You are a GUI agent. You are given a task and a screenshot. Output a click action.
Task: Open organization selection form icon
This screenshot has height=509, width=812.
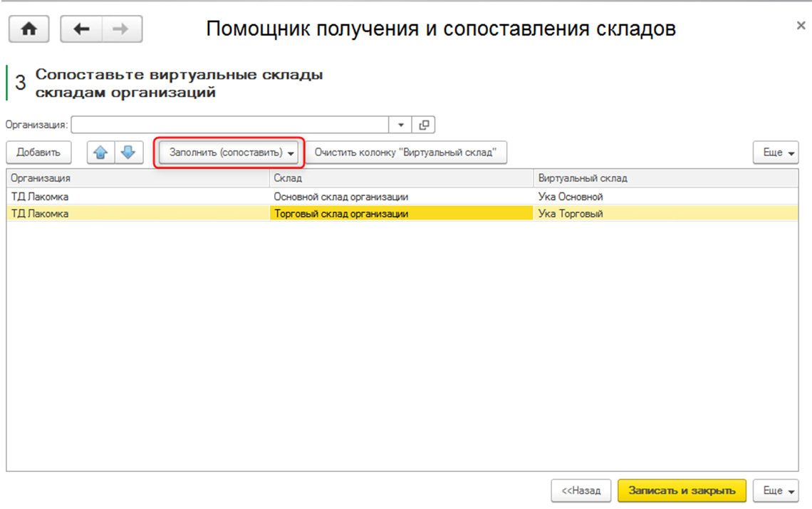tap(424, 125)
